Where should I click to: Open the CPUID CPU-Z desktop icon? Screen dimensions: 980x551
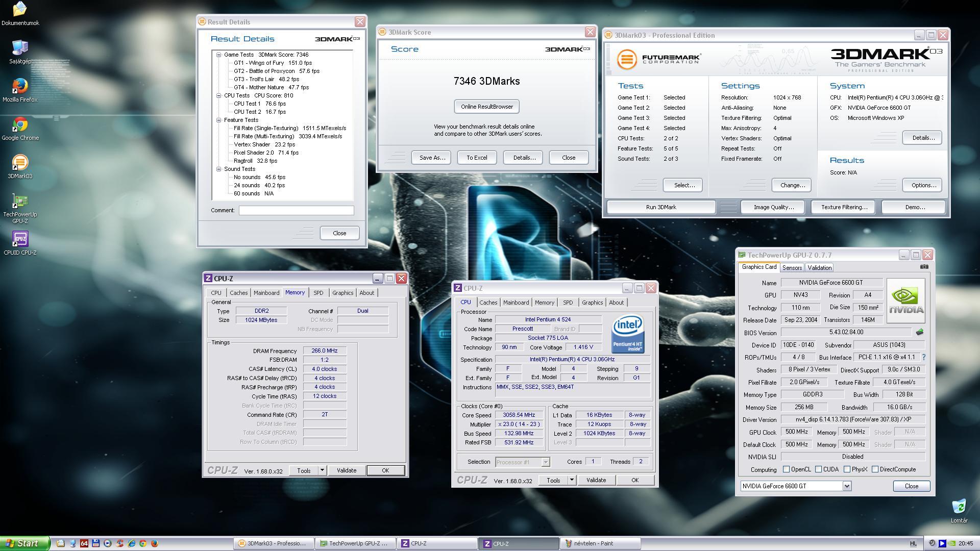[x=20, y=239]
